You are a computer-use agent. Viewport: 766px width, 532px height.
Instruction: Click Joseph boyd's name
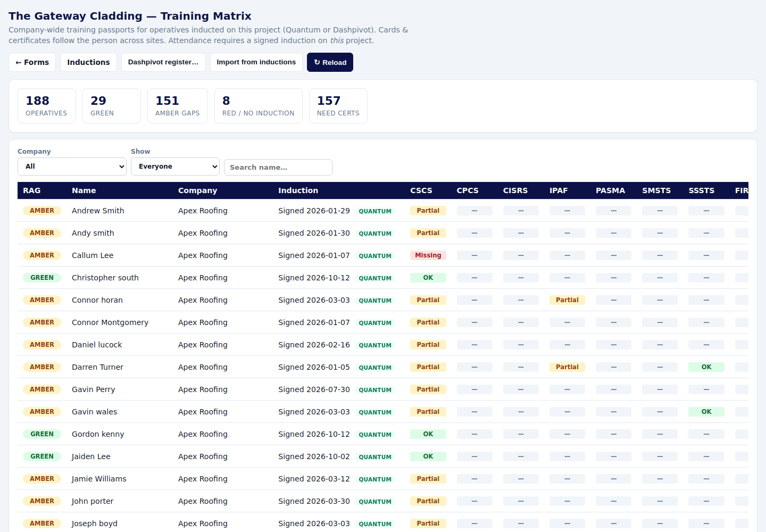95,523
